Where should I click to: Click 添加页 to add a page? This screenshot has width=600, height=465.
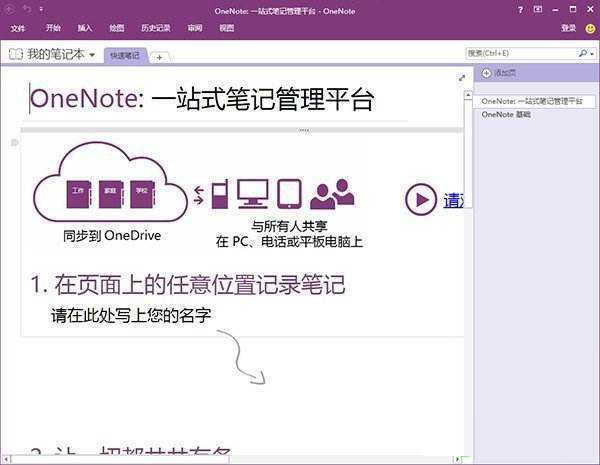click(x=498, y=73)
